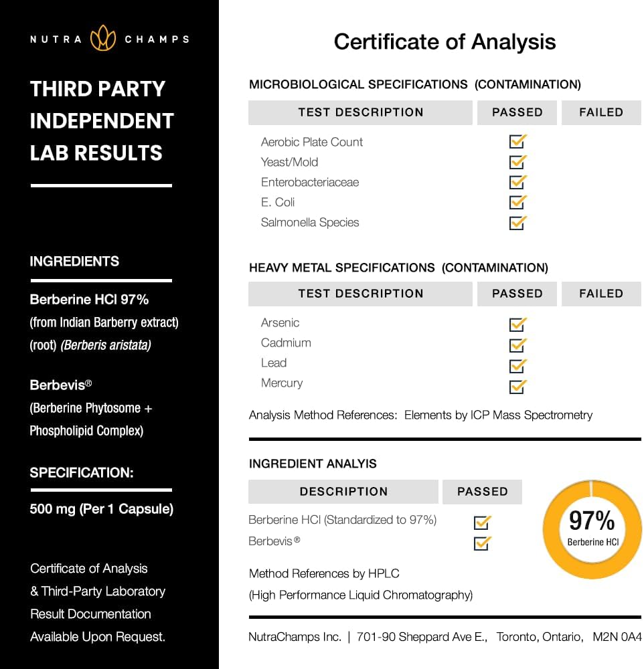Toggle the Arsenic passed checkbox
Viewport: 644px width, 669px height.
(x=517, y=325)
